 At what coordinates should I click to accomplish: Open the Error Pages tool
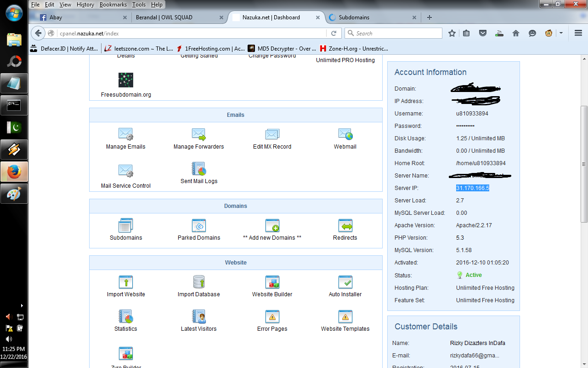coord(272,321)
